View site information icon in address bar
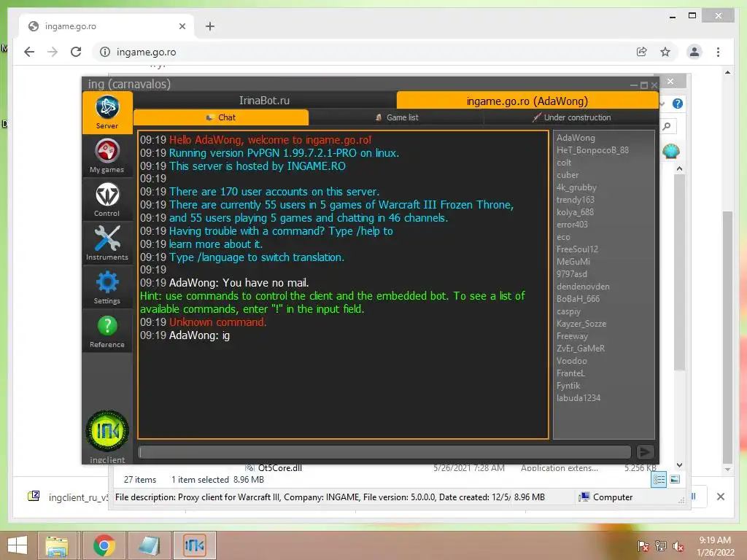This screenshot has width=747, height=560. click(x=105, y=52)
